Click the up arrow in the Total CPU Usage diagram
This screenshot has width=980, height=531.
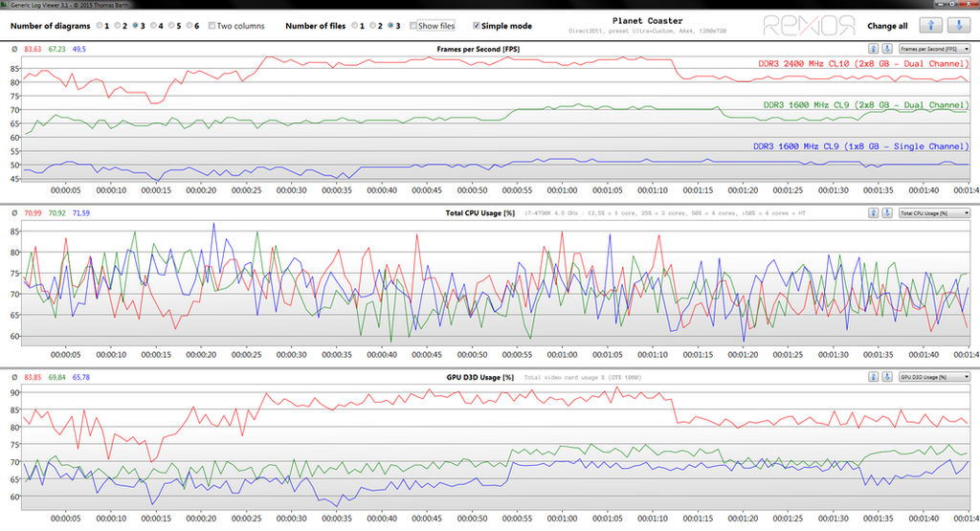[873, 213]
